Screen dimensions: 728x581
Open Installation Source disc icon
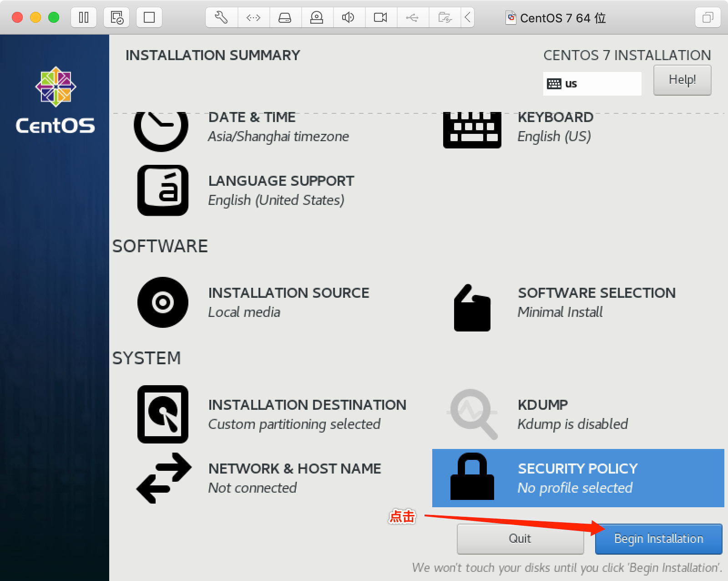pos(163,302)
